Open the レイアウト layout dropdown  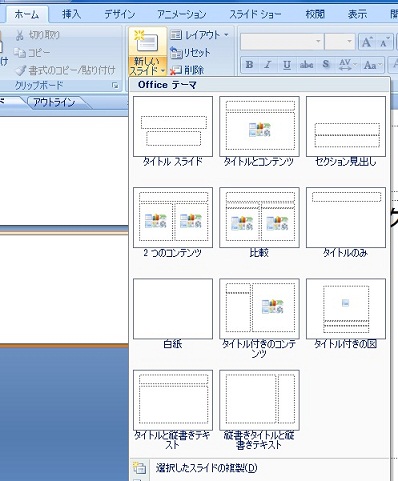pyautogui.click(x=199, y=35)
